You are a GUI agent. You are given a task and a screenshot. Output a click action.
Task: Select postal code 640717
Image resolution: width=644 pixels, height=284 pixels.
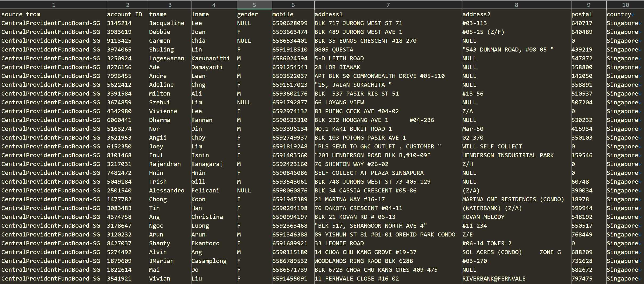click(x=582, y=23)
